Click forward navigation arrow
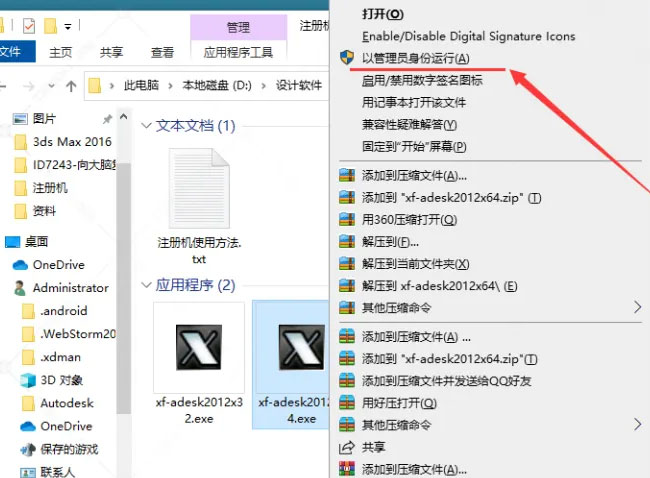 (29, 86)
